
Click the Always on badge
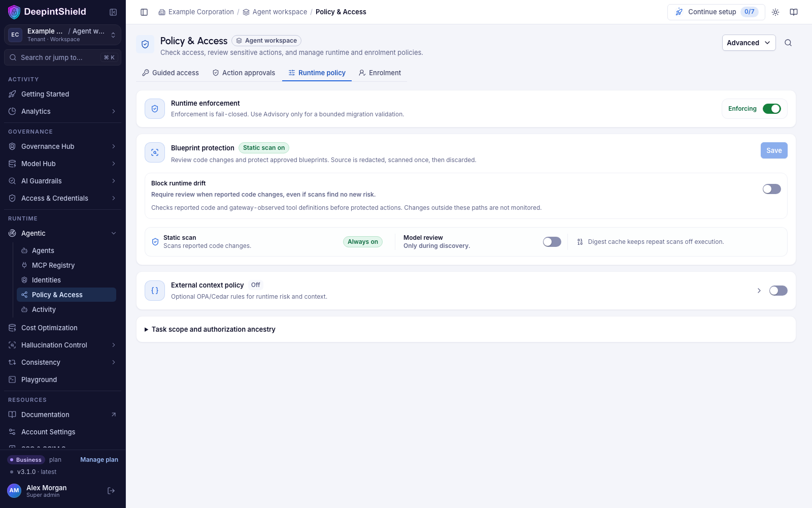(x=363, y=242)
